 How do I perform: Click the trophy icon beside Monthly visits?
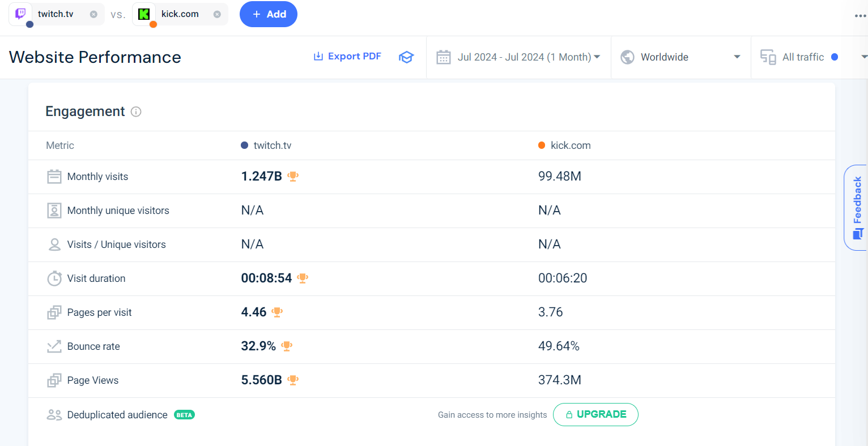coord(293,176)
